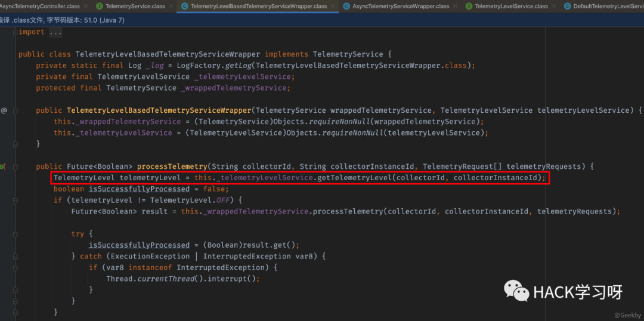This screenshot has height=321, width=644.
Task: Collapse the processTelemetry method body
Action: point(15,166)
